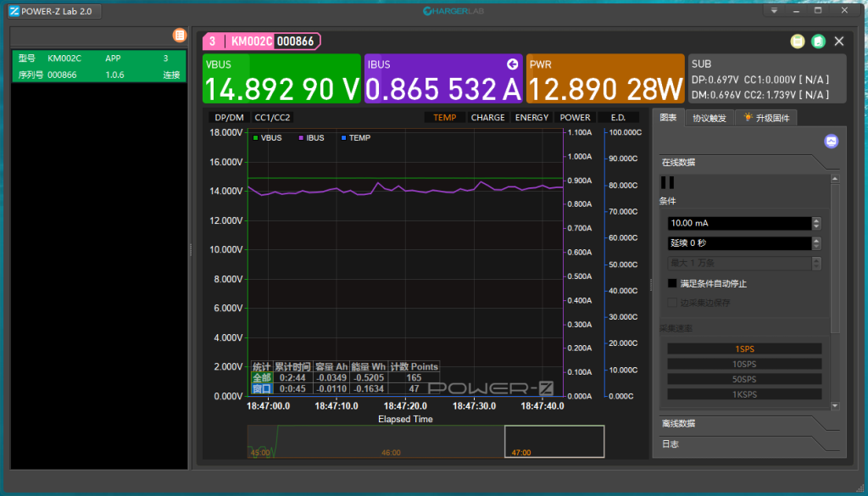The image size is (868, 496).
Task: Close the POWER-Z Lab window
Action: point(844,10)
